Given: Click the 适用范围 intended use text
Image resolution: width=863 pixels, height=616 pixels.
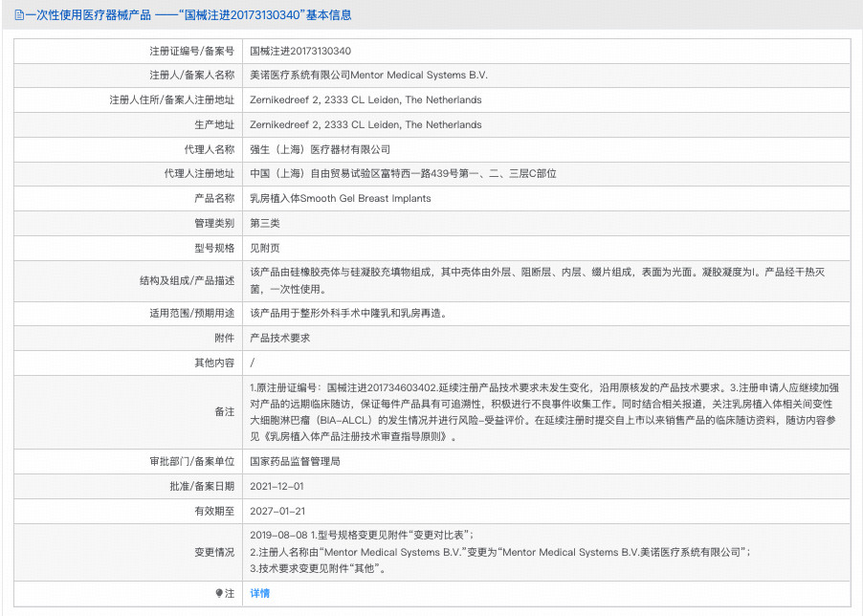Looking at the screenshot, I should (x=347, y=313).
